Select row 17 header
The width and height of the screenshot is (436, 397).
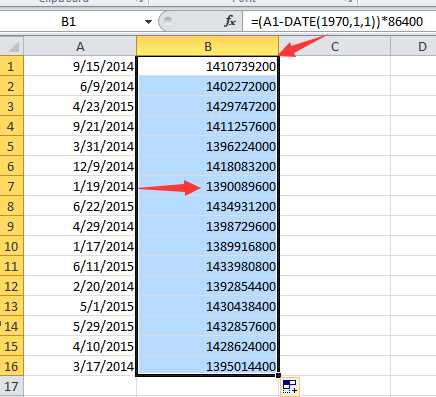point(12,387)
